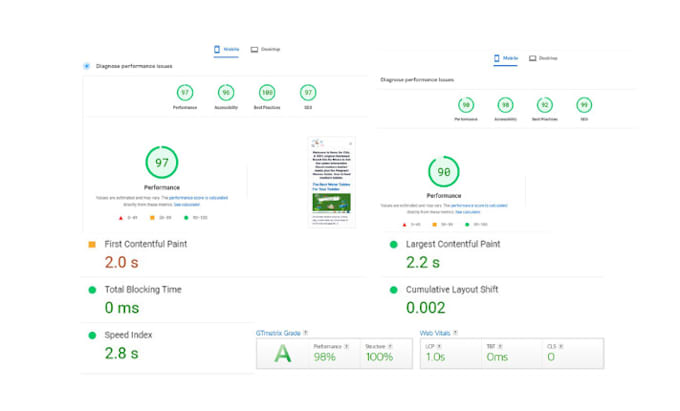The image size is (680, 411).
Task: Click the 92 Best Practices circle in right report
Action: click(x=545, y=104)
